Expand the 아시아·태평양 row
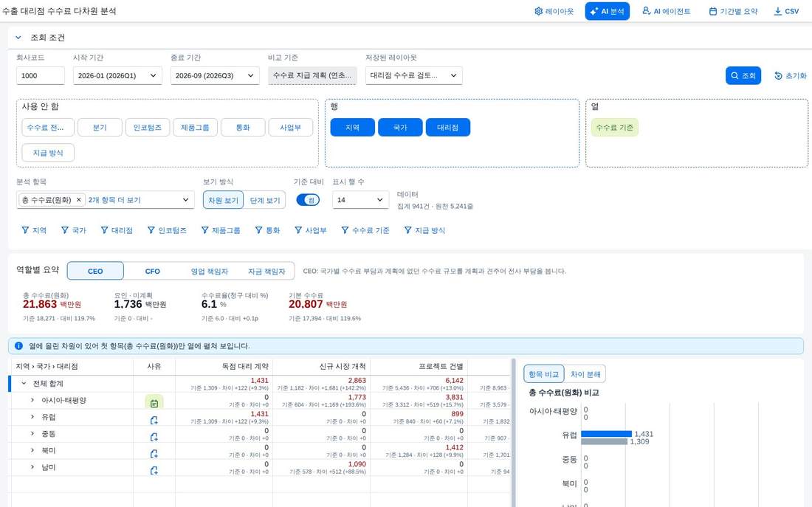The image size is (812, 507). pyautogui.click(x=32, y=400)
